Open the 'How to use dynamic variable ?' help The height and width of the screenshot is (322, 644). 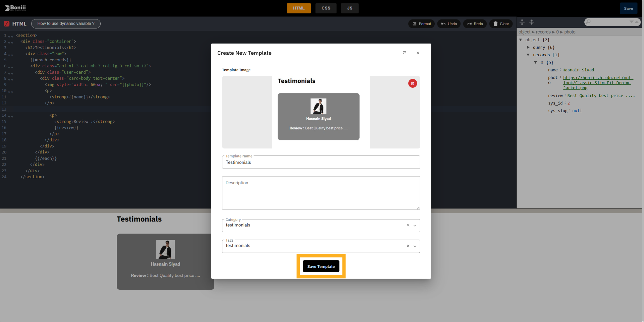66,24
